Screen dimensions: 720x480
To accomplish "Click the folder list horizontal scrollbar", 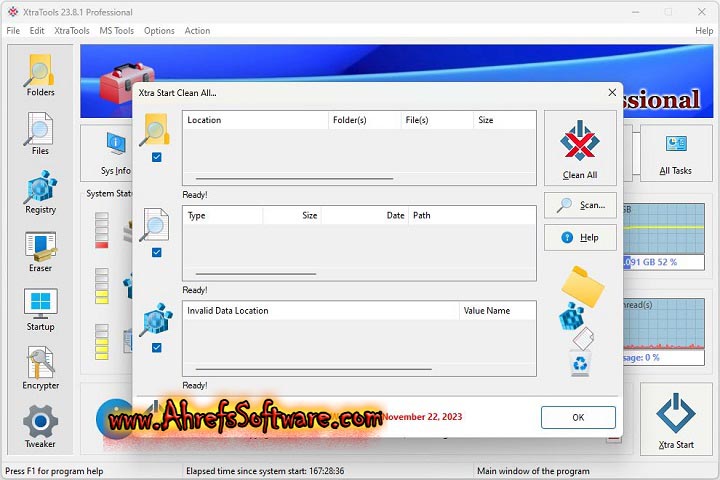I will pos(294,178).
